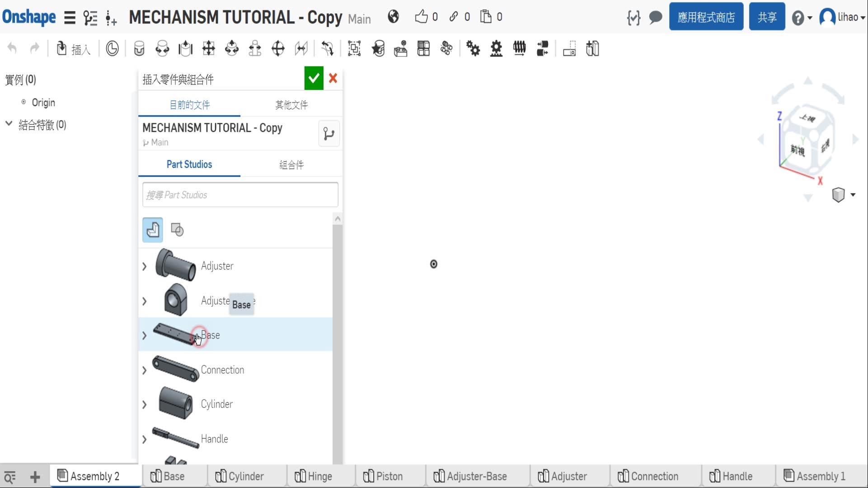Switch to 目前的文件 tab

(189, 105)
